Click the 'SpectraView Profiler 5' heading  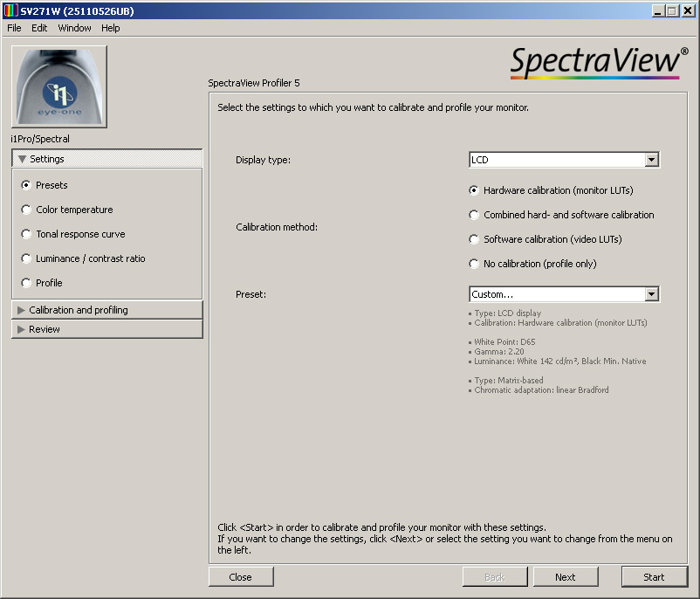(254, 83)
